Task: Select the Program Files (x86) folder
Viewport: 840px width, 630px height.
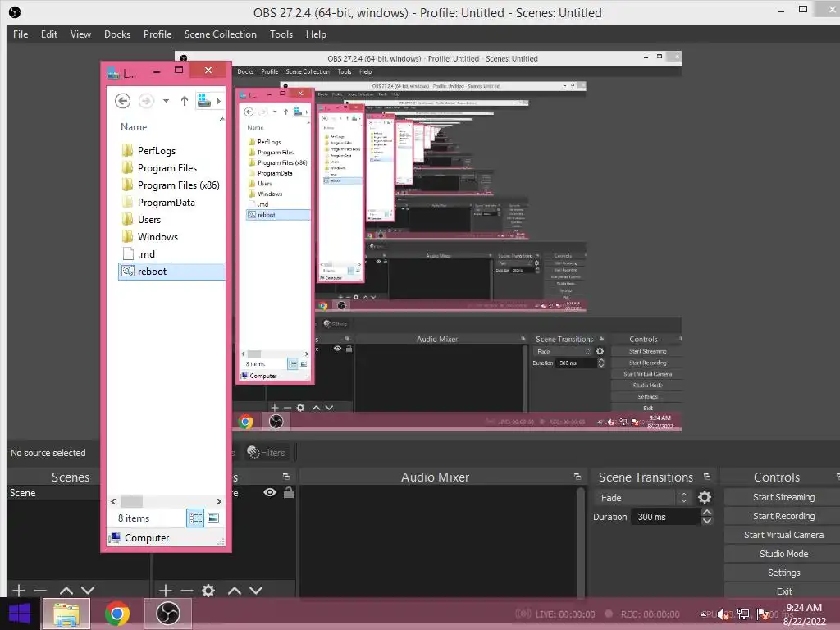Action: [178, 185]
